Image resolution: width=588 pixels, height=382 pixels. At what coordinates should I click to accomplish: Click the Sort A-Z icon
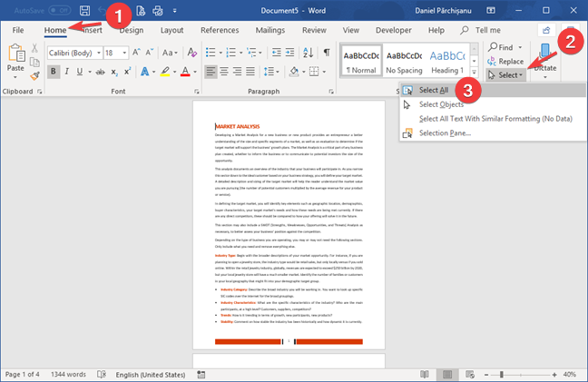pyautogui.click(x=308, y=53)
